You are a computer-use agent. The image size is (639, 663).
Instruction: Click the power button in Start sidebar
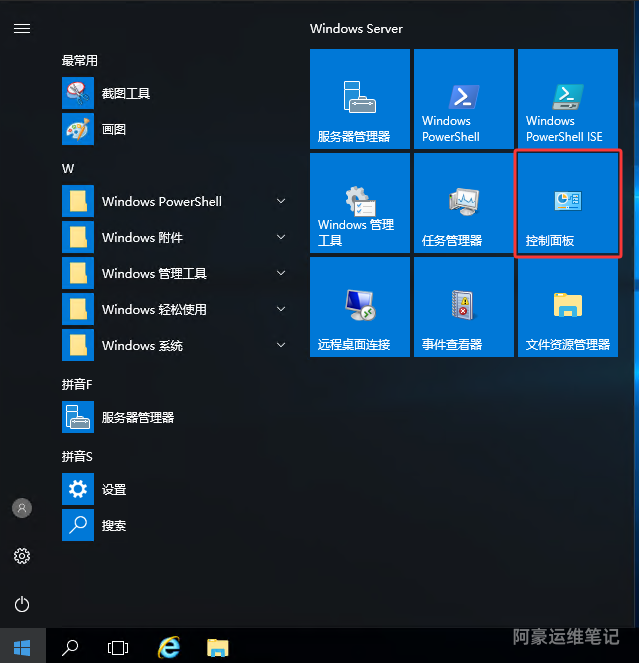click(22, 604)
